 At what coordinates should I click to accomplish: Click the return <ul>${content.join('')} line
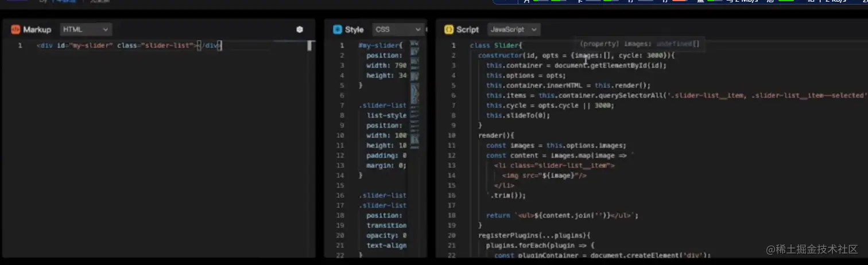pyautogui.click(x=563, y=216)
